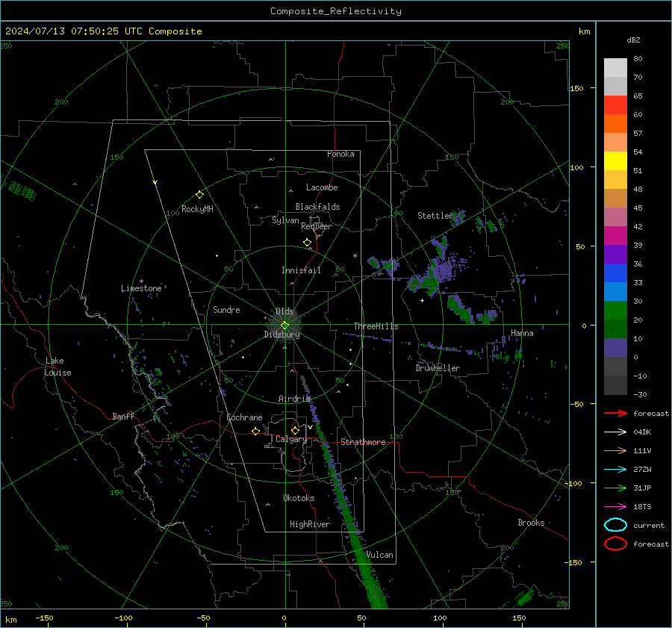This screenshot has width=672, height=628.
Task: Click the Composite_Reflectivity title
Action: point(335,11)
